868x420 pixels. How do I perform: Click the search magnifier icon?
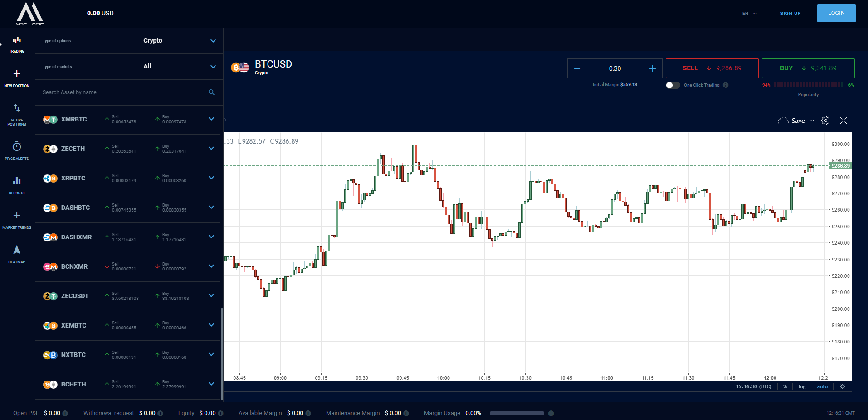pyautogui.click(x=211, y=92)
